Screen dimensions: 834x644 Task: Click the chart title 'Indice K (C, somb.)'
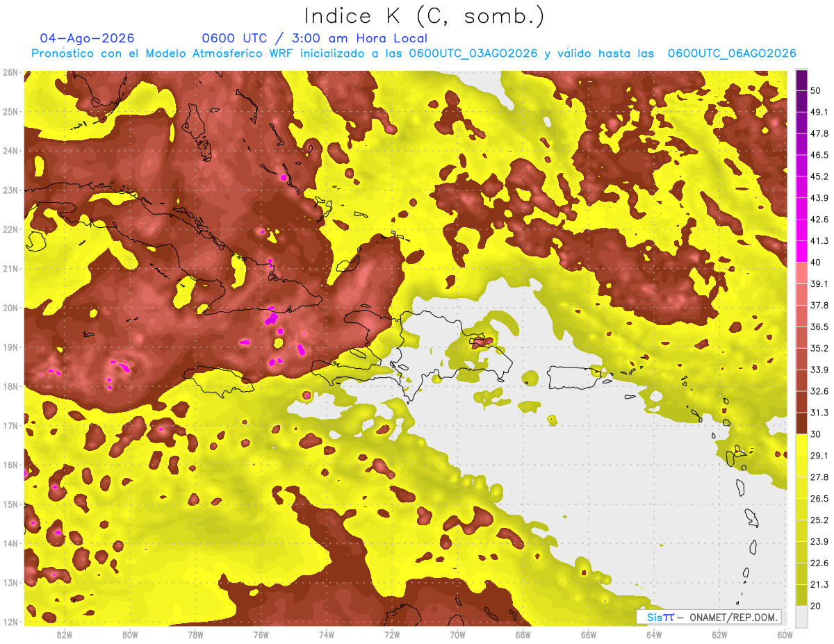(x=425, y=16)
